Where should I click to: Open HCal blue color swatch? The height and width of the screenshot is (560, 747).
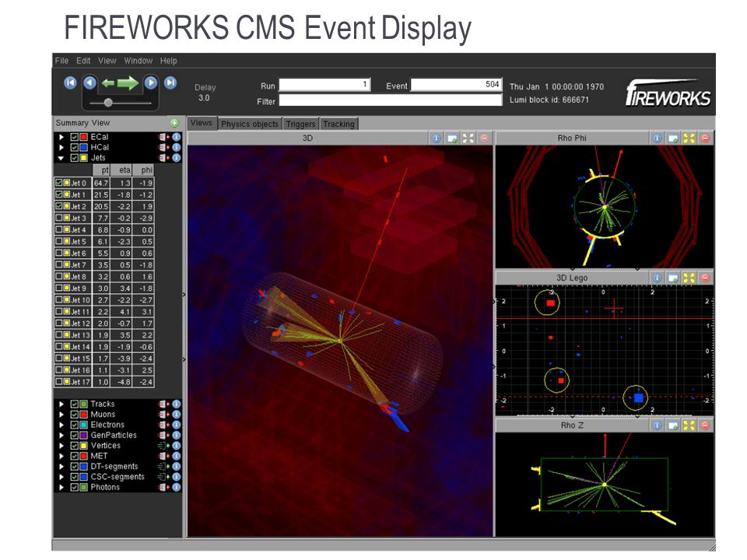(x=83, y=148)
